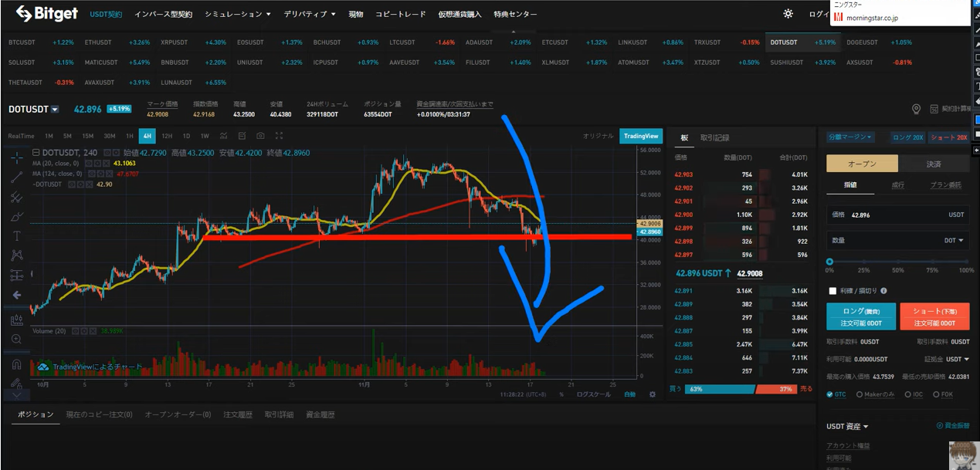
Task: Expand the USDT 資産 section
Action: (x=847, y=426)
